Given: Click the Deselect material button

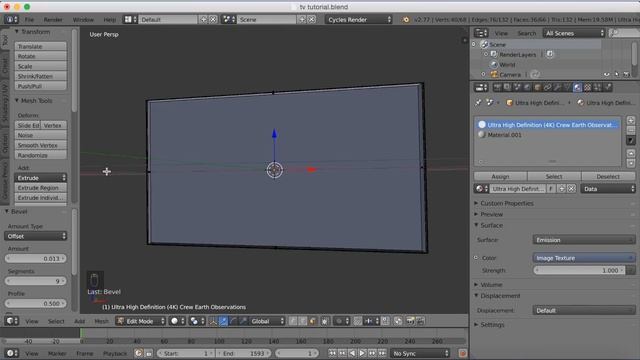Looking at the screenshot, I should point(608,176).
